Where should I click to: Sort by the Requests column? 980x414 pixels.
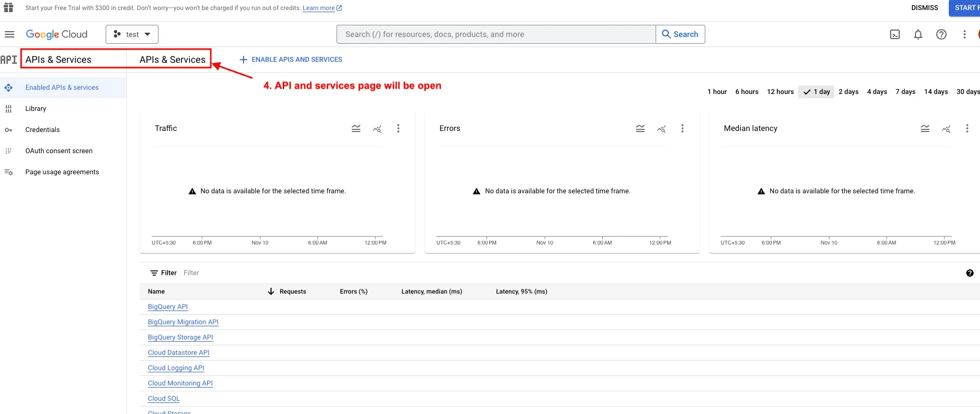[293, 291]
